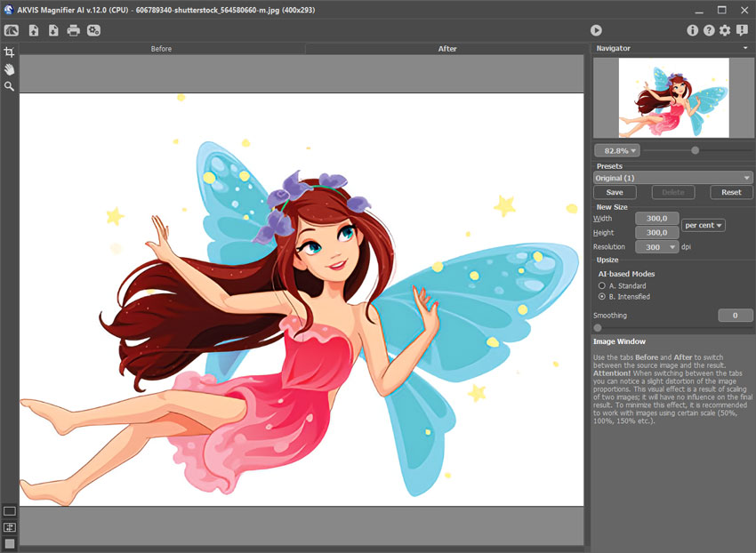This screenshot has height=553, width=756.
Task: Click the Smoothing value field
Action: [x=736, y=316]
